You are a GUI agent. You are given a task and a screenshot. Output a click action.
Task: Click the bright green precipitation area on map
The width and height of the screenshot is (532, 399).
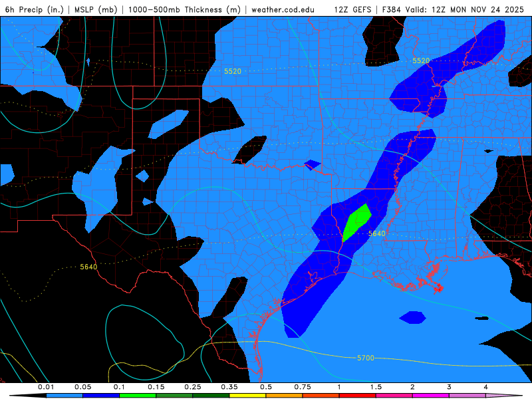point(356,221)
